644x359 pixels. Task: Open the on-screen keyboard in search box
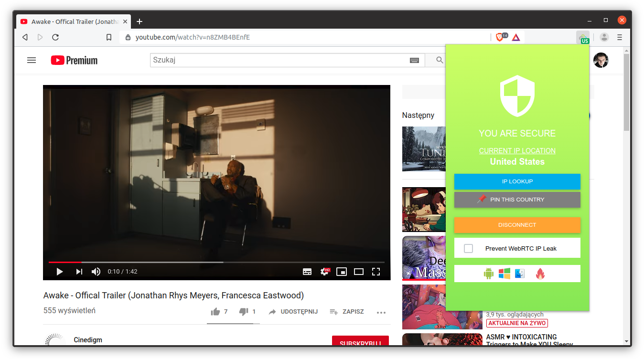click(414, 60)
